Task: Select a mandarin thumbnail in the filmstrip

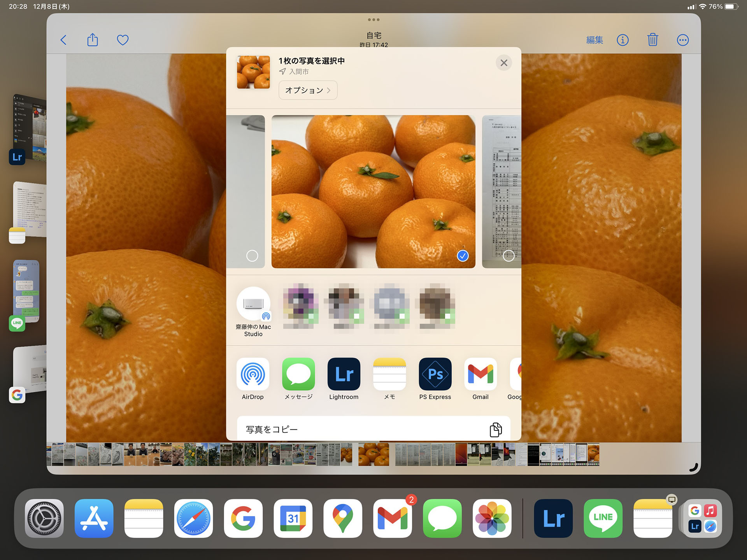Action: tap(373, 454)
